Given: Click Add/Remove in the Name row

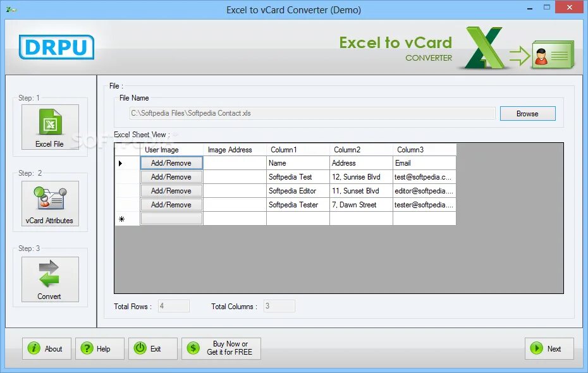Looking at the screenshot, I should tap(171, 163).
